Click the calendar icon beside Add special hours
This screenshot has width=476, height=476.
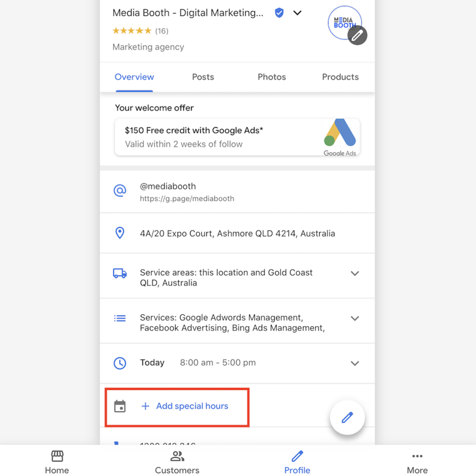pos(120,406)
